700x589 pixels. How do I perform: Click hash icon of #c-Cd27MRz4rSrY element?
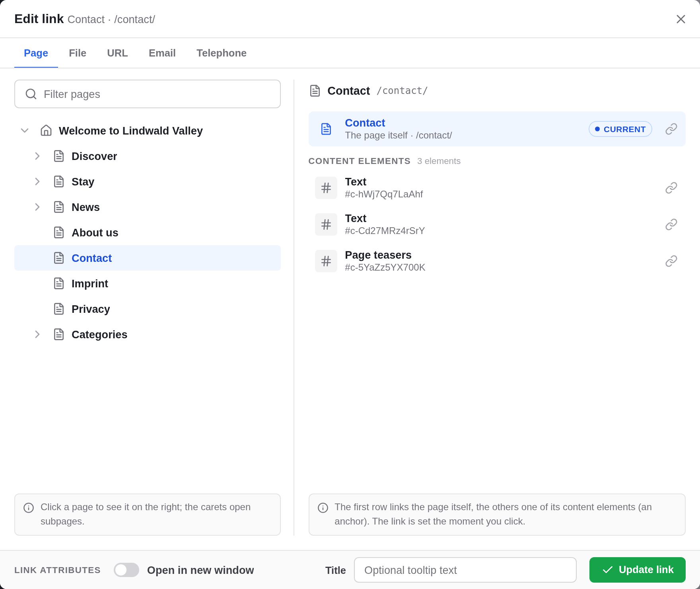(326, 224)
